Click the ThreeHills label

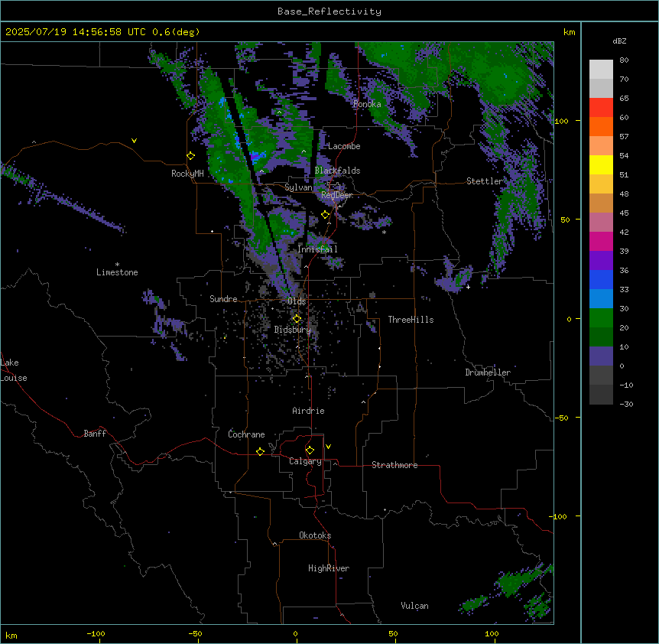click(x=411, y=320)
